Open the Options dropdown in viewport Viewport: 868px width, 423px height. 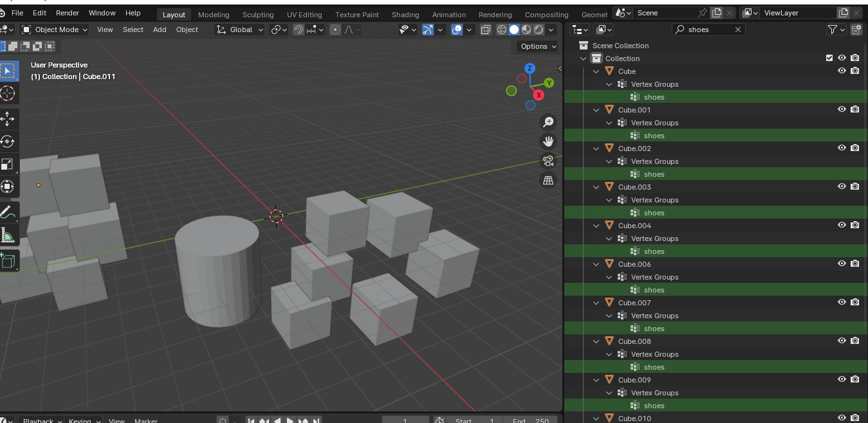[539, 46]
